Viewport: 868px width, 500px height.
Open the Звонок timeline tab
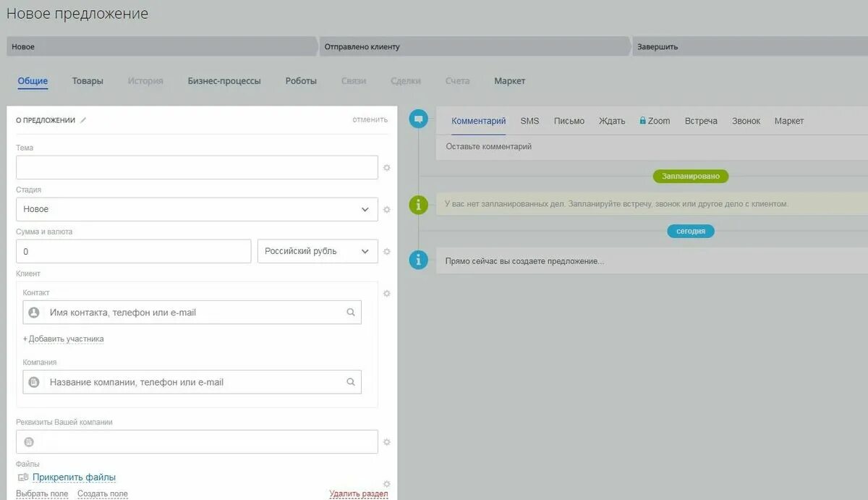tap(746, 121)
